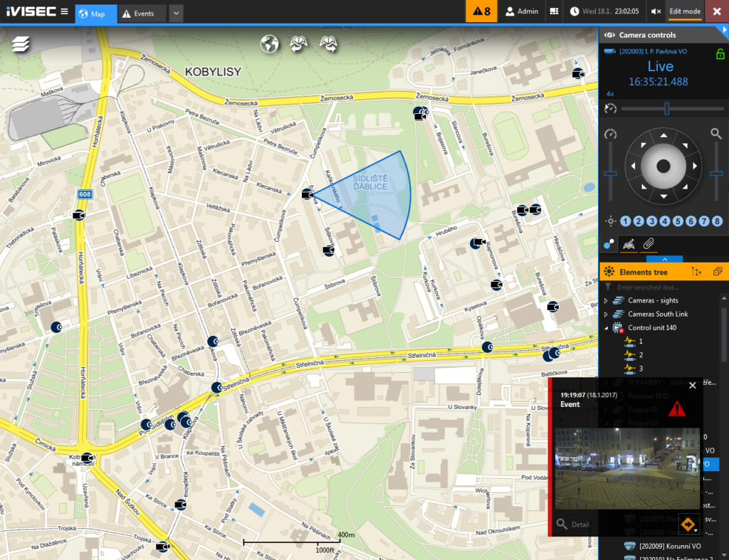Pan camera left with PTZ arrow
This screenshot has width=729, height=560.
click(x=633, y=166)
